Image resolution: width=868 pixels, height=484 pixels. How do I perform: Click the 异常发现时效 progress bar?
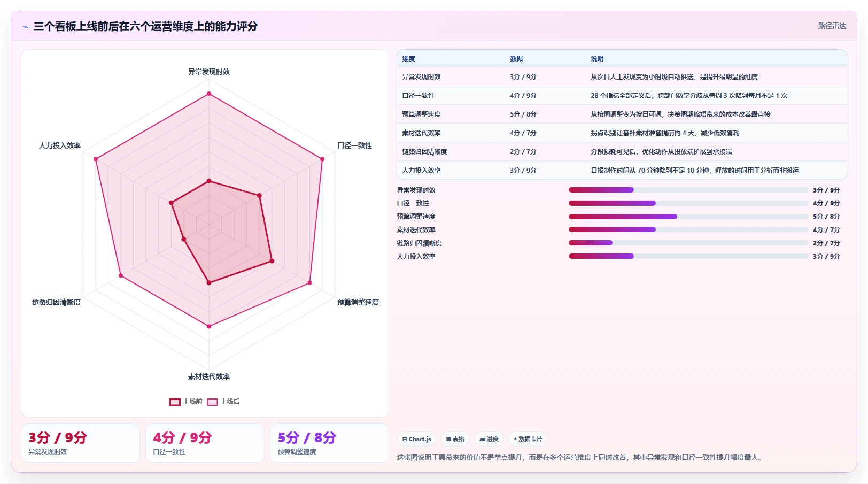tap(688, 190)
